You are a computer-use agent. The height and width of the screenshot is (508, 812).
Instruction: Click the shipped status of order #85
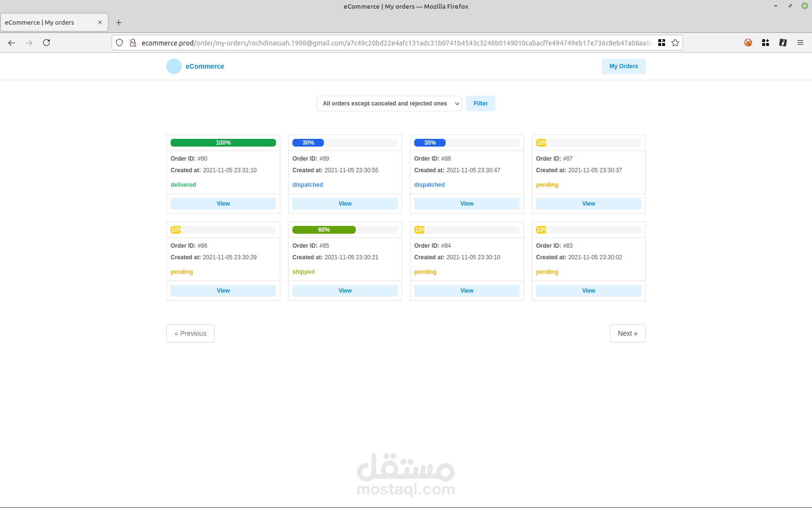pyautogui.click(x=304, y=272)
